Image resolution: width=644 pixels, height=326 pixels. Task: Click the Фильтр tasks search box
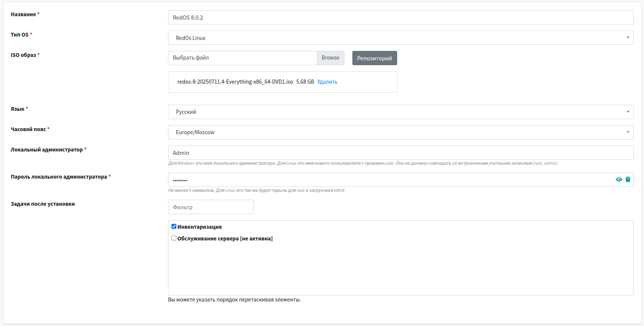click(210, 207)
